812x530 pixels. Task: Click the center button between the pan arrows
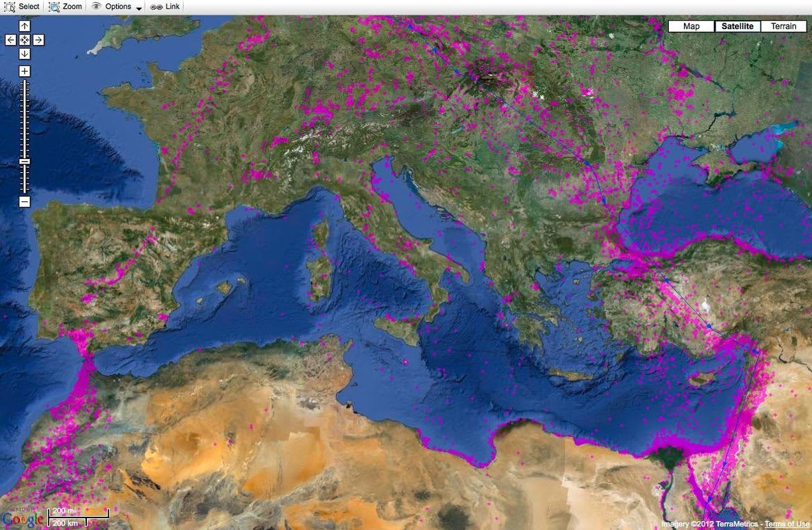click(25, 40)
